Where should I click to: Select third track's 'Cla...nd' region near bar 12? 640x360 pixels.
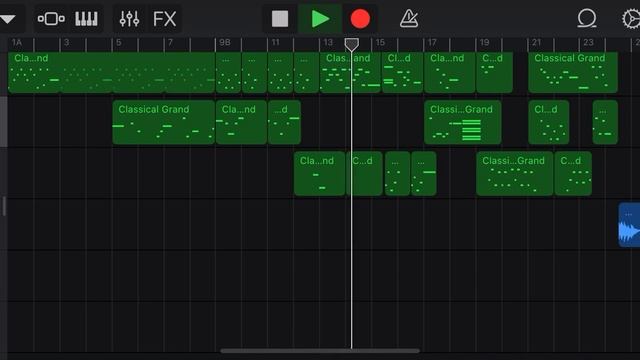pyautogui.click(x=319, y=173)
